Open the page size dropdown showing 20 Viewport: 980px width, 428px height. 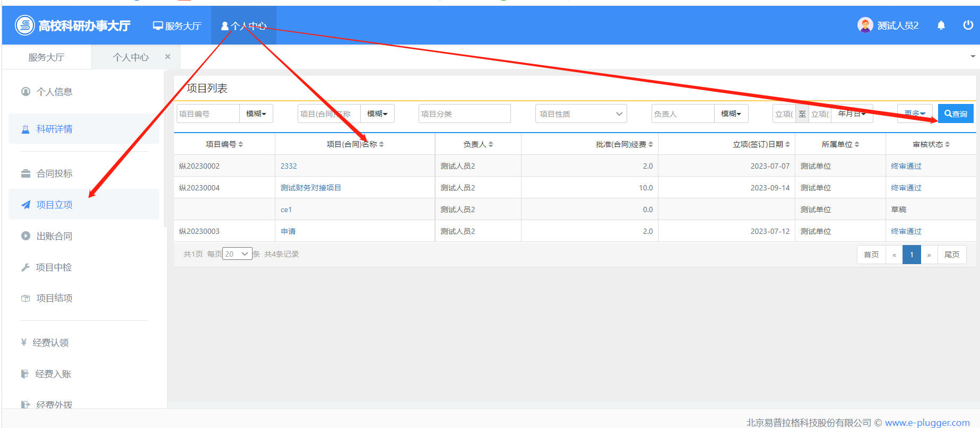[237, 254]
